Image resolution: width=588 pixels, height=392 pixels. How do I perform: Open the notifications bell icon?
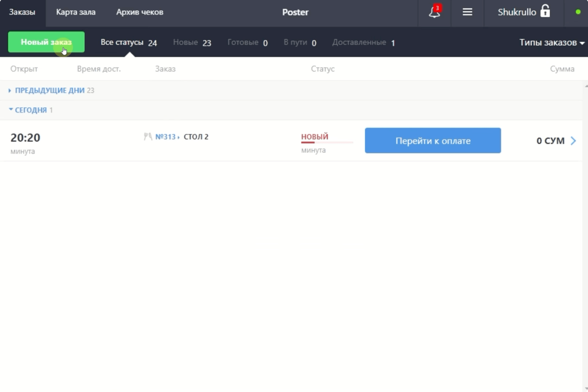434,12
